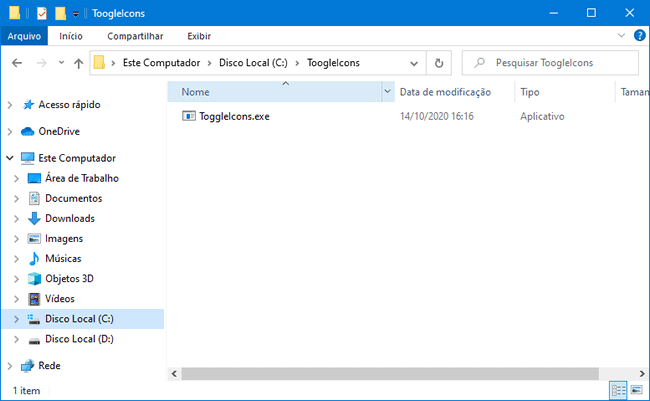Switch to the details view layout
This screenshot has width=650, height=401.
tap(618, 389)
